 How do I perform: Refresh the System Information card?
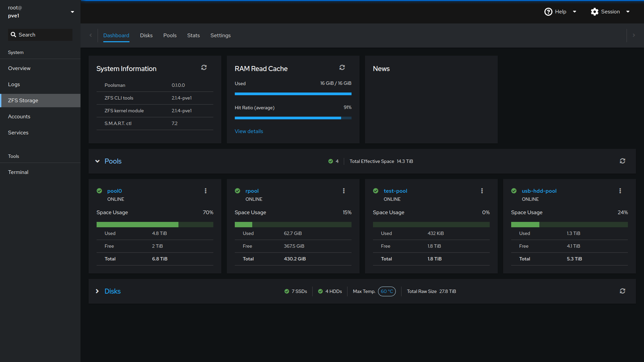click(204, 68)
